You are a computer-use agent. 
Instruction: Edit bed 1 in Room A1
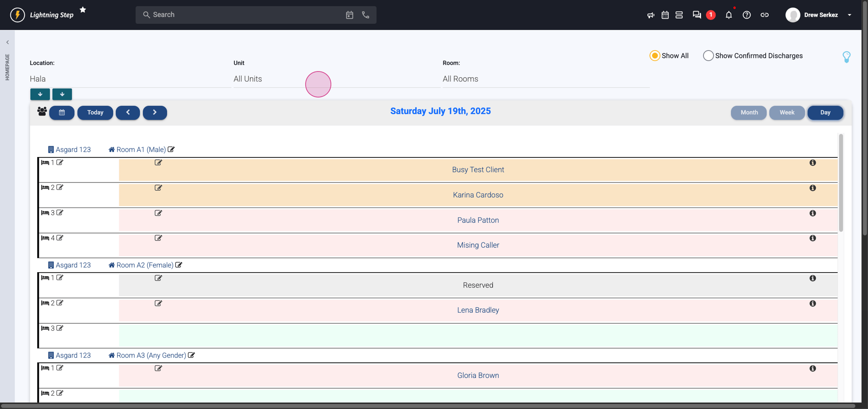60,162
